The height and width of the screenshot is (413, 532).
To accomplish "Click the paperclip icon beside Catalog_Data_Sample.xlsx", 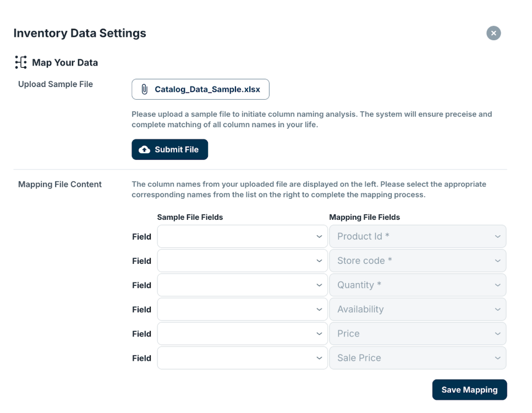I will click(145, 89).
